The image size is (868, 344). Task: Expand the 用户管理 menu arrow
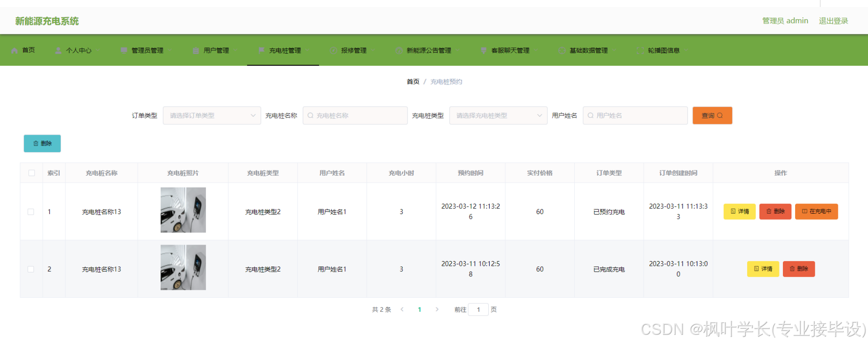pos(236,51)
